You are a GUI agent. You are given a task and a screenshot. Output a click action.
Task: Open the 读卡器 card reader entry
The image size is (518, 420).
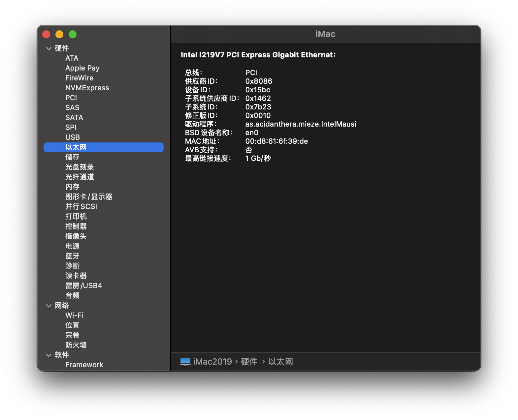coord(104,276)
